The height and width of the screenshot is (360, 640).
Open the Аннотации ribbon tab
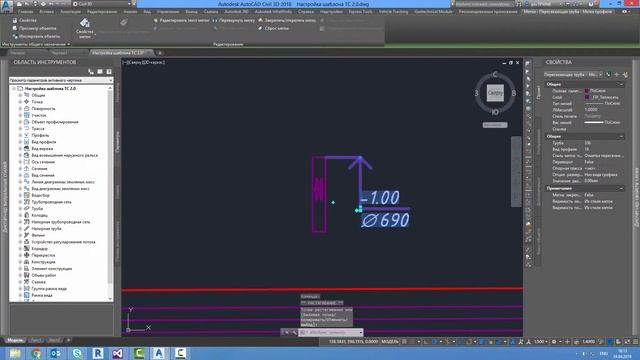70,11
